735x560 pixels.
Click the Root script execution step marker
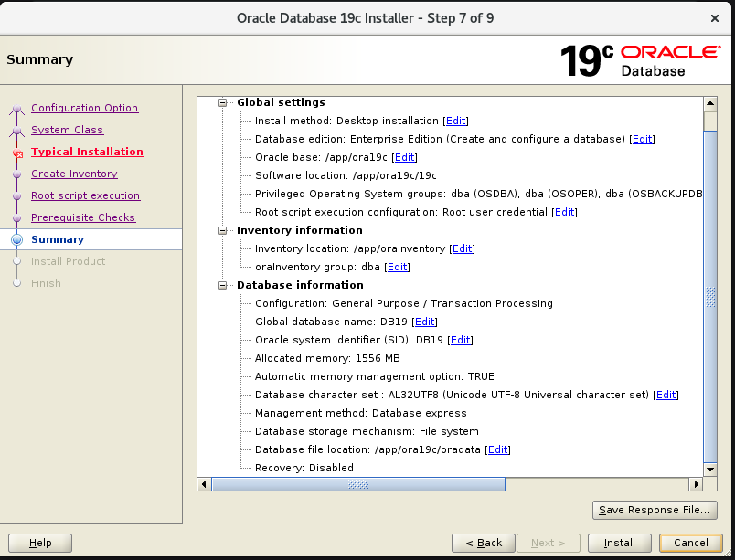(x=16, y=196)
